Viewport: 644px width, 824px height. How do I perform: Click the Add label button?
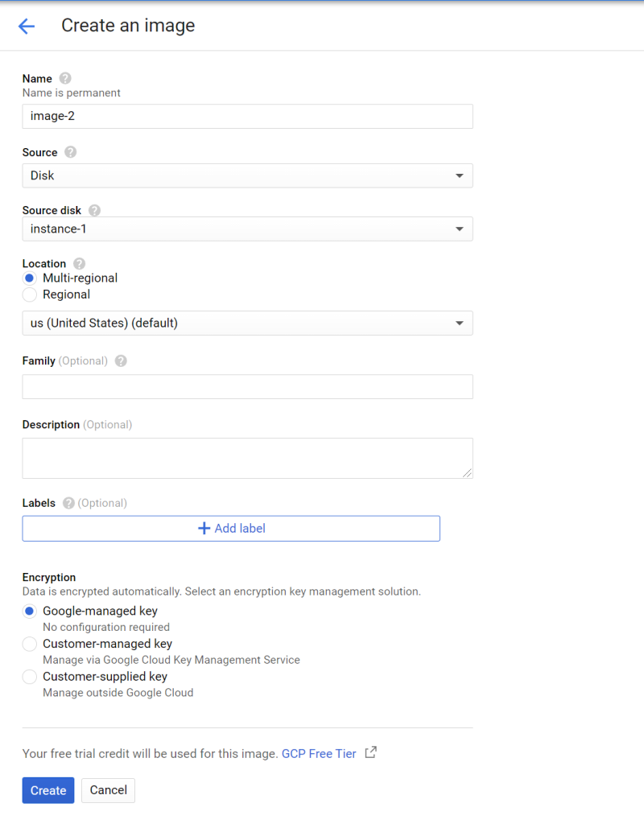pyautogui.click(x=231, y=529)
